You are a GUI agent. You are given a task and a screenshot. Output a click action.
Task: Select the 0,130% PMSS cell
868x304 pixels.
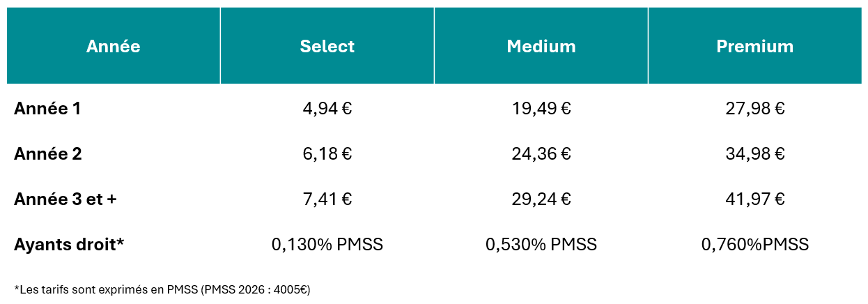(327, 245)
